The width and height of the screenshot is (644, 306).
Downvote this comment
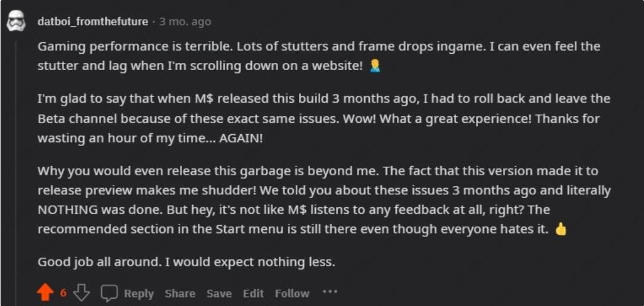[83, 293]
